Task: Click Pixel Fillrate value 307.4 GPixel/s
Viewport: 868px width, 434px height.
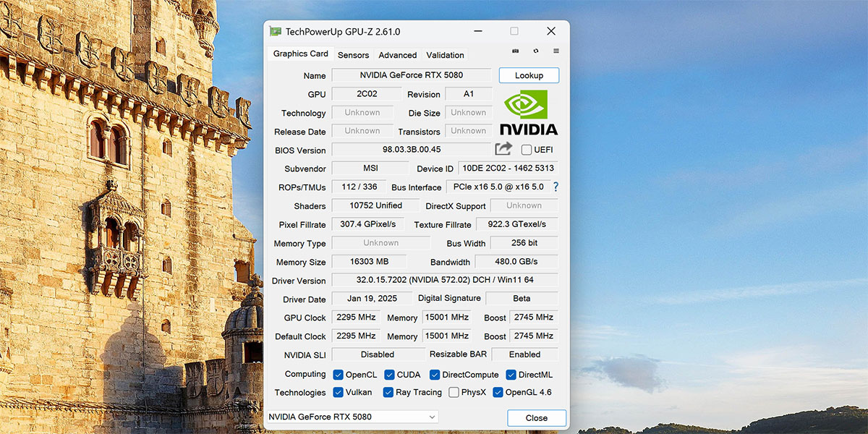Action: [x=367, y=224]
